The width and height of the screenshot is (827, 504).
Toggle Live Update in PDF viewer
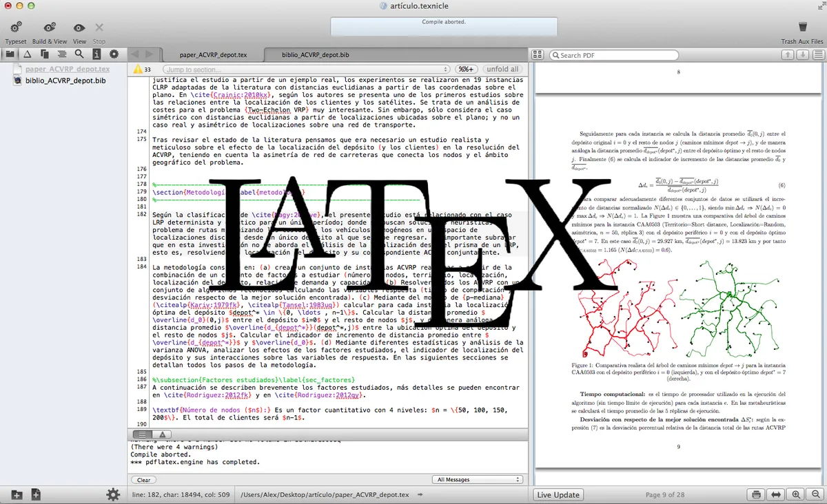coord(558,494)
